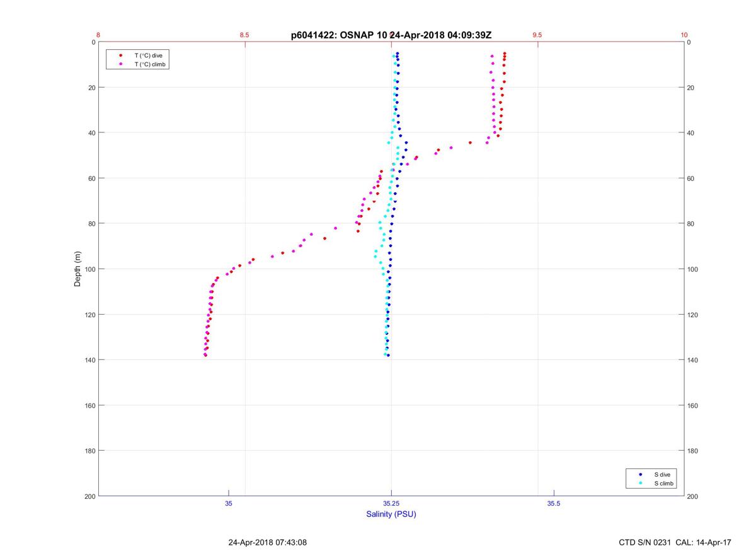The width and height of the screenshot is (756, 558).
Task: Click the red "10" temperature tick label
Action: pyautogui.click(x=684, y=35)
